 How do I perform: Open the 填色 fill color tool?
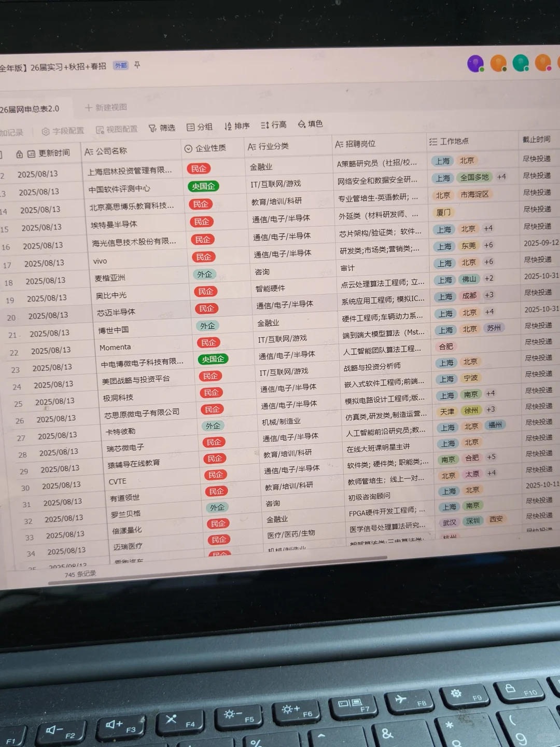coord(311,123)
